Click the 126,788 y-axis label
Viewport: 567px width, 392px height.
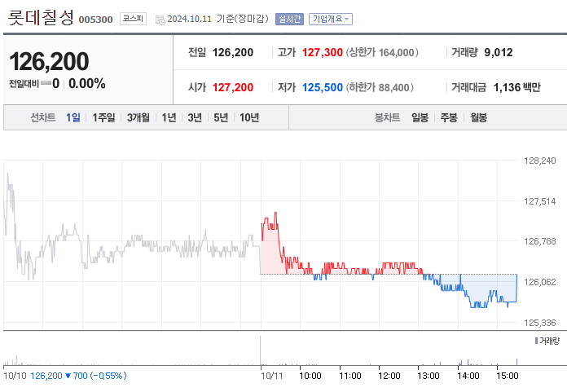(x=539, y=241)
